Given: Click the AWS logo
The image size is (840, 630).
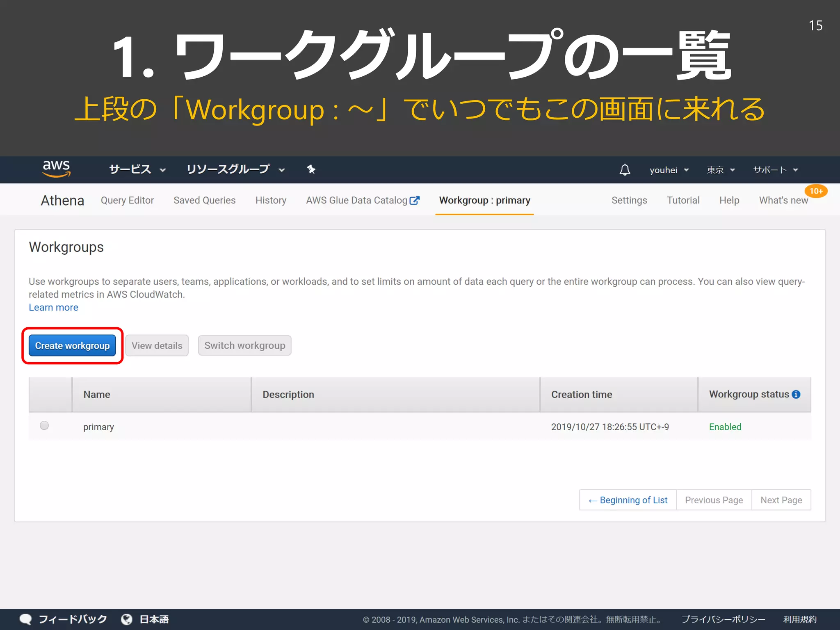Looking at the screenshot, I should point(56,169).
